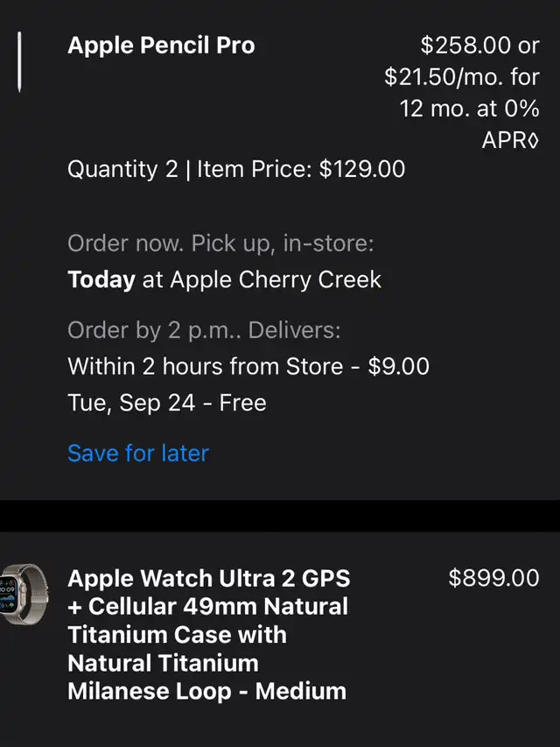The image size is (560, 747).
Task: Tap the Quantity 2 label
Action: pos(122,170)
